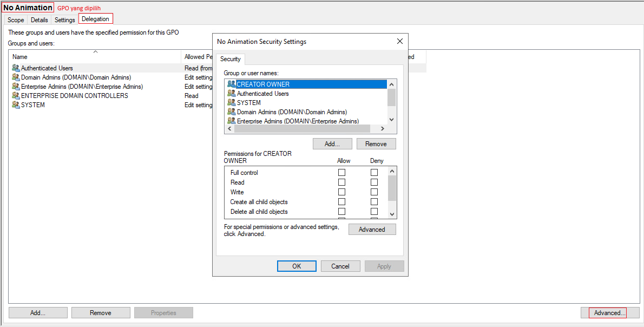Screen dimensions: 644x327
Task: Click SYSTEM icon in delegation list
Action: (x=16, y=105)
